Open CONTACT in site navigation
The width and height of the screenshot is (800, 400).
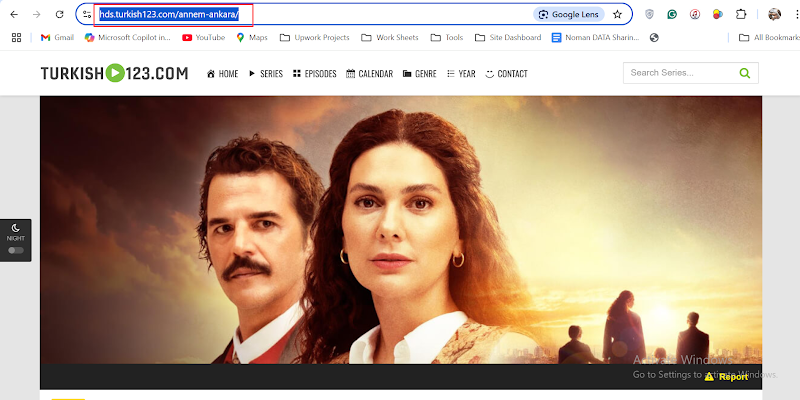click(x=507, y=73)
